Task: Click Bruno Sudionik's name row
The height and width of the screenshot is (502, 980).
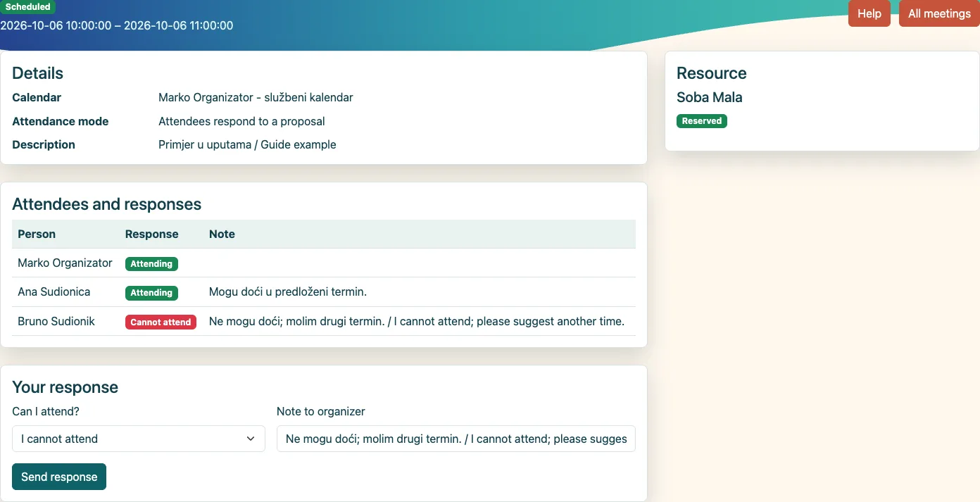Action: 56,322
